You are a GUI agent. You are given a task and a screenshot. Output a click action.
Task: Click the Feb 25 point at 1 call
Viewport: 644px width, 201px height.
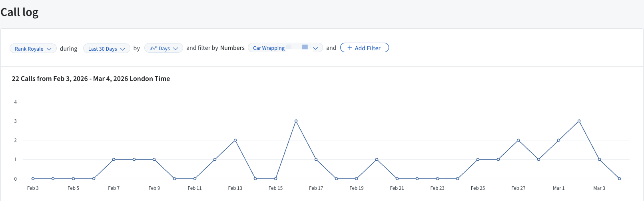pyautogui.click(x=478, y=160)
